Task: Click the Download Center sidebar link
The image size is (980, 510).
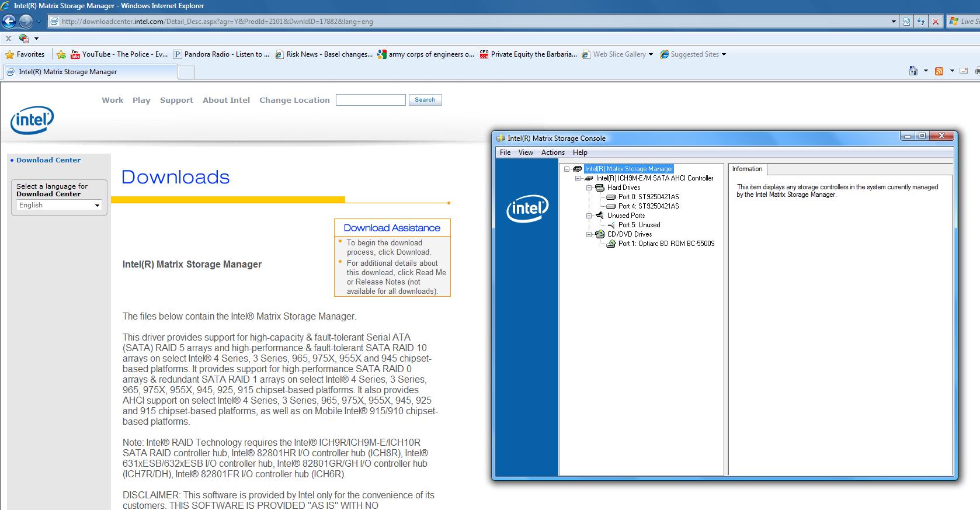Action: [x=48, y=160]
